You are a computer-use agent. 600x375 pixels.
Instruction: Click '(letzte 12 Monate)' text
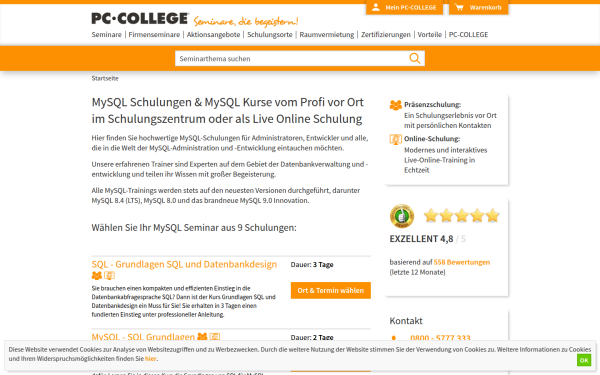(x=417, y=272)
